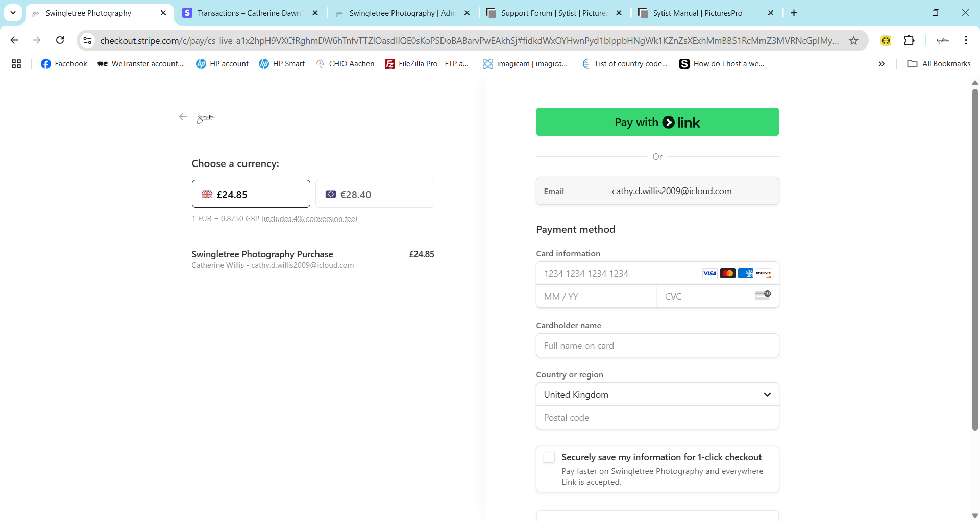Select the €28.40 EUR currency option
Viewport: 980px width, 521px height.
coord(375,194)
